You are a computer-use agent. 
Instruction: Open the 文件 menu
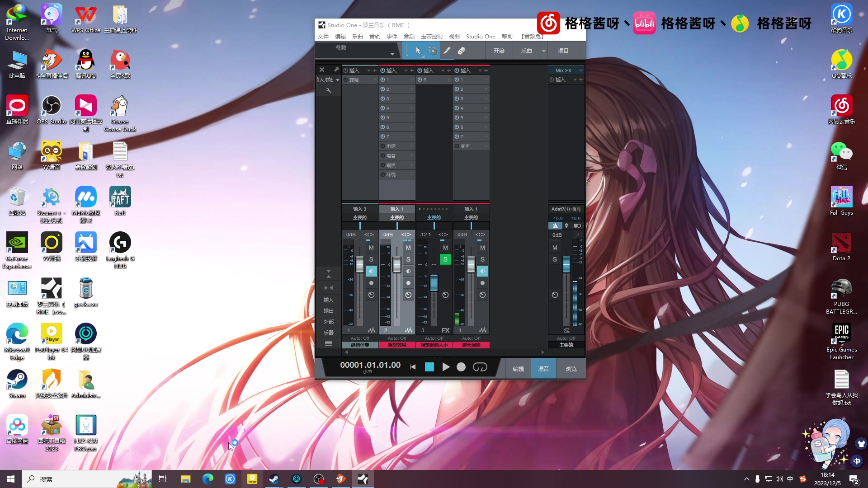323,37
